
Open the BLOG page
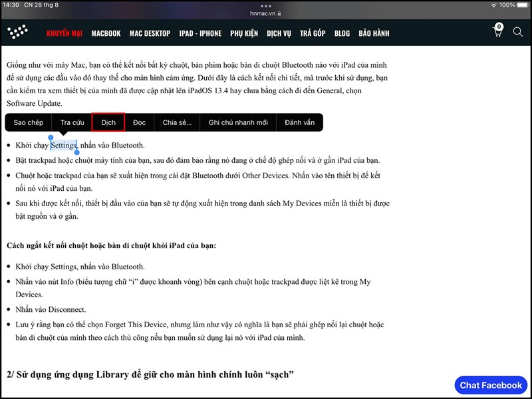click(x=342, y=33)
